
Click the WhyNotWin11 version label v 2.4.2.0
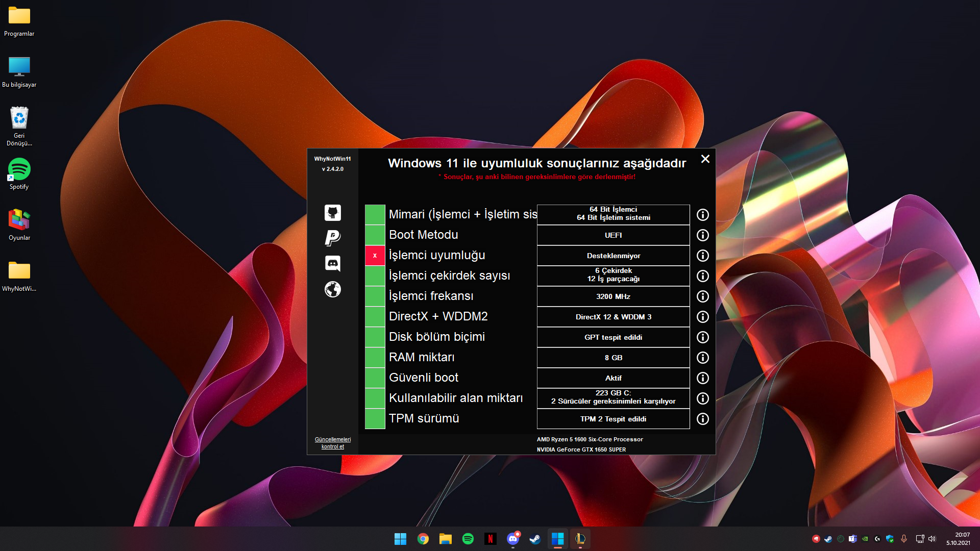(333, 169)
